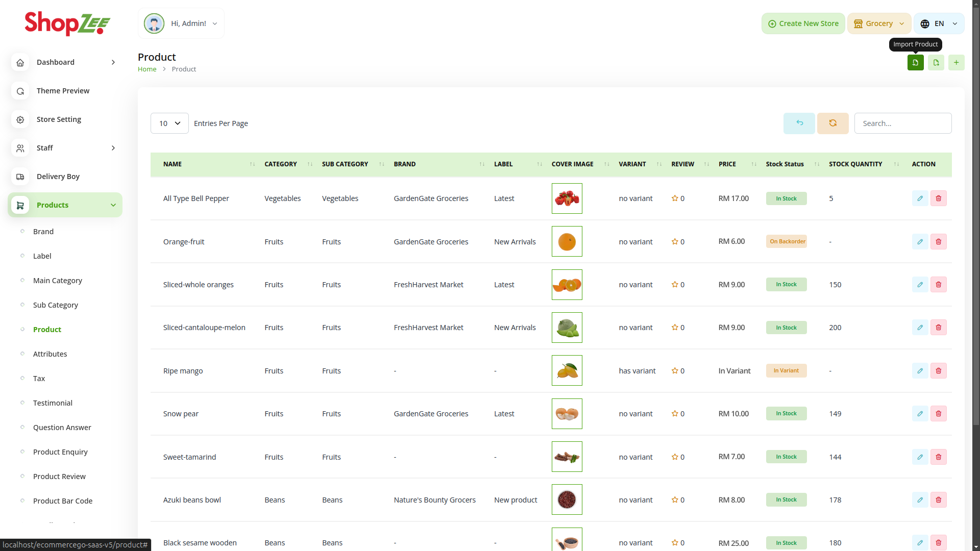
Task: Click the Import Product icon button
Action: (915, 63)
